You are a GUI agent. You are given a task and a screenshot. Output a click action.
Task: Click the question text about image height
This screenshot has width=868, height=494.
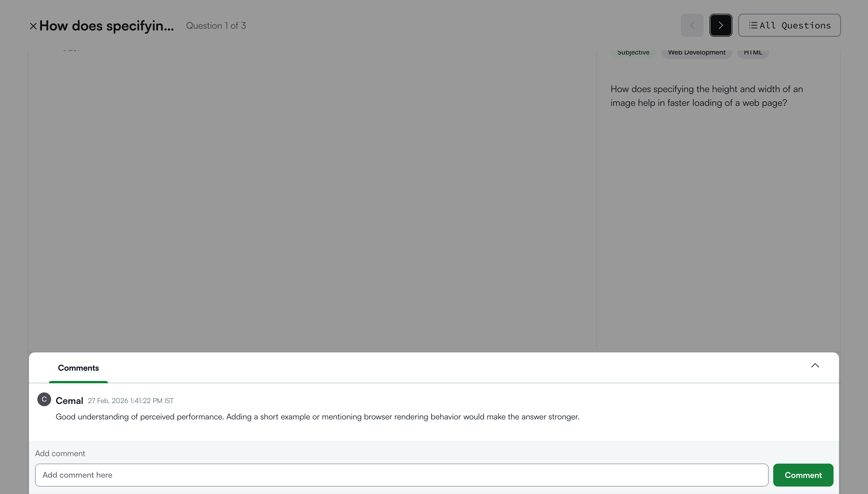coord(706,96)
